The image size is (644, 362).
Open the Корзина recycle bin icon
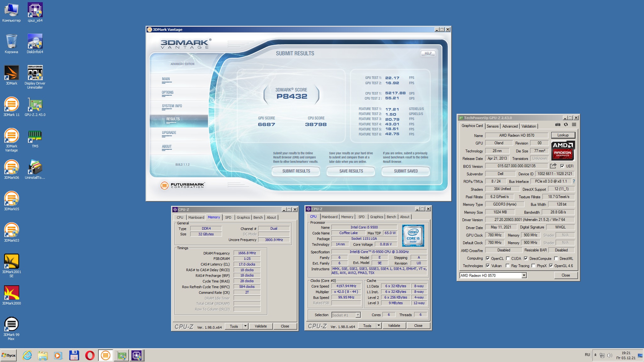tap(11, 44)
